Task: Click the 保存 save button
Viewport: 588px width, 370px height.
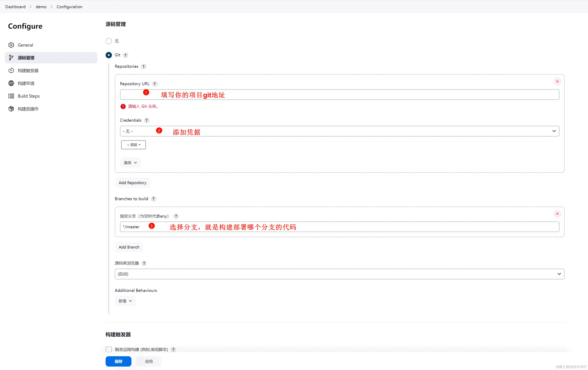Action: pyautogui.click(x=118, y=361)
